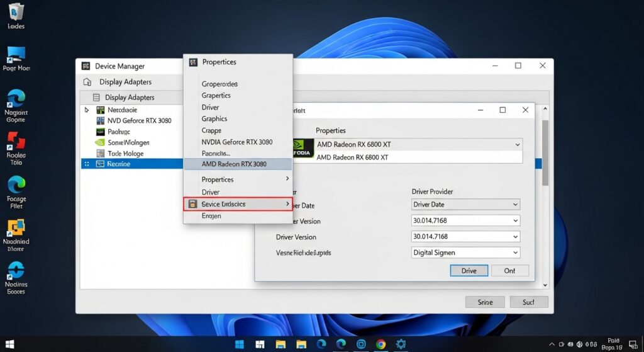This screenshot has height=352, width=644.
Task: Select the Nercdaoie device icon
Action: pos(100,110)
